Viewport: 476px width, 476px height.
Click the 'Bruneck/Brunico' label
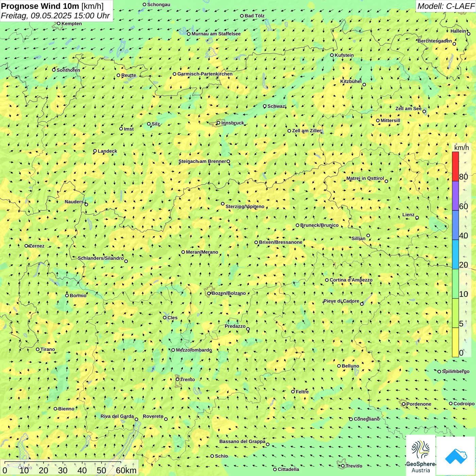point(319,225)
